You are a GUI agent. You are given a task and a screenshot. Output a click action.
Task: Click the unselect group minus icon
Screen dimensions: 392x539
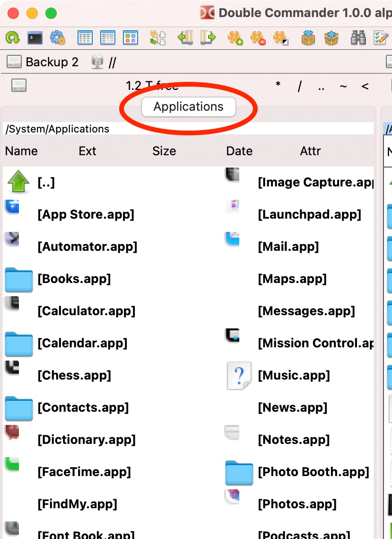tap(258, 38)
